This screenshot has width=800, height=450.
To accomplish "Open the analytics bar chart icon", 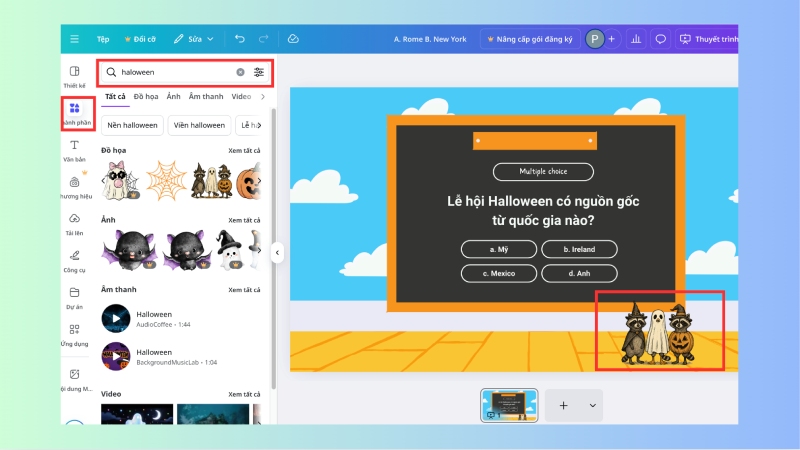I will 635,39.
